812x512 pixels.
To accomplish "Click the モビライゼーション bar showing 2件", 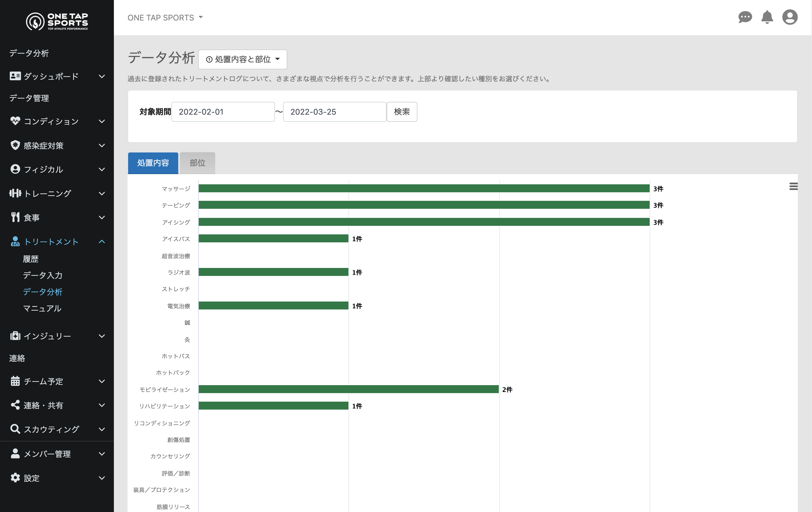I will [349, 389].
